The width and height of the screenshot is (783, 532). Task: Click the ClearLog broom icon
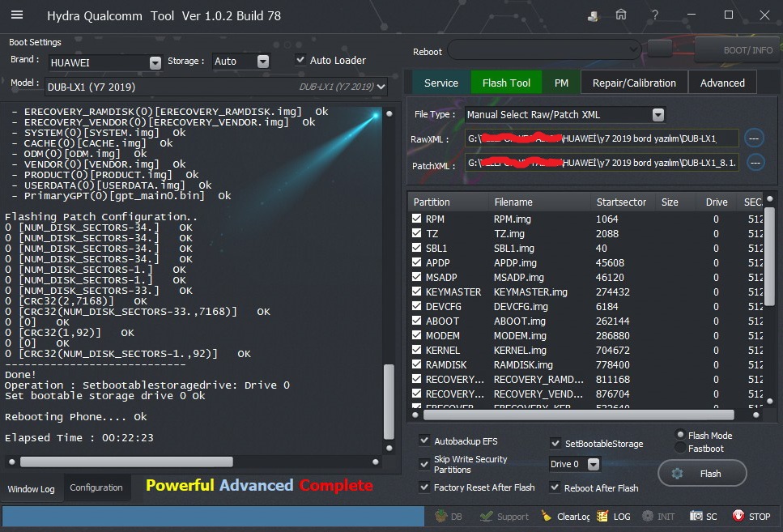pyautogui.click(x=547, y=516)
